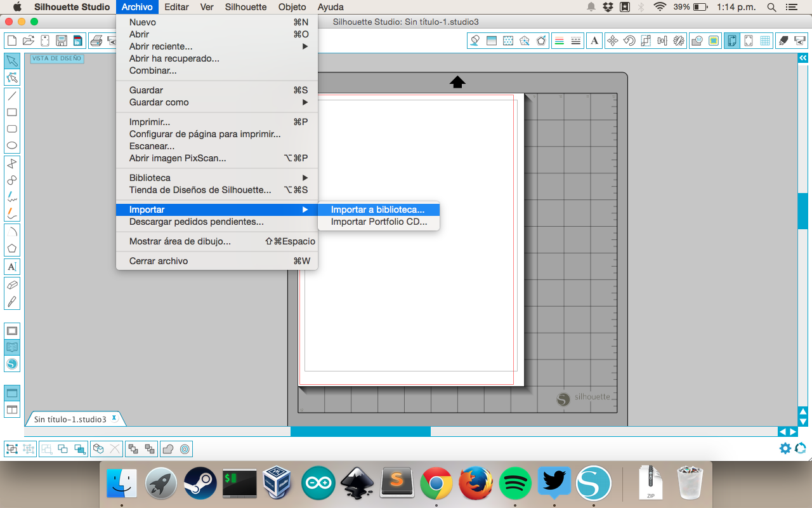
Task: Select the Draw an Arc tool
Action: point(11,232)
